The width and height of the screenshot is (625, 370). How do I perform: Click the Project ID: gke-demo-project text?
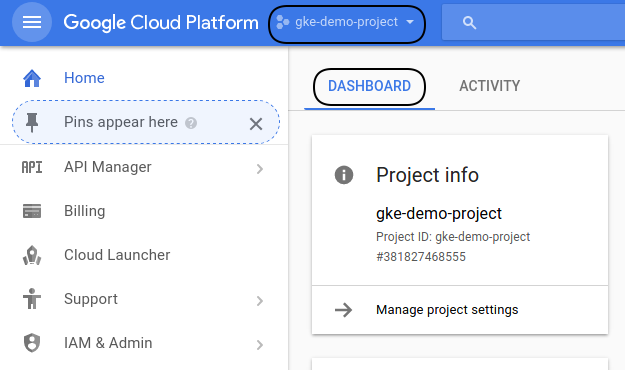click(453, 237)
